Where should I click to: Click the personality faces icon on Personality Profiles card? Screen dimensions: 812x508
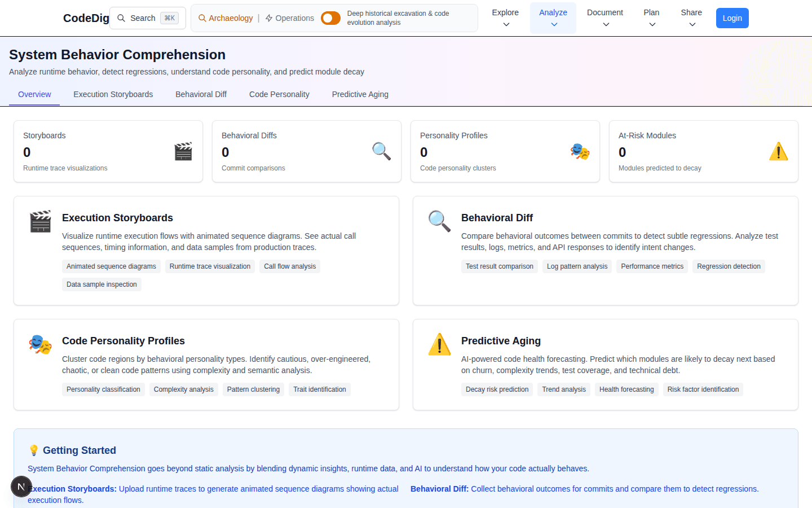click(x=580, y=151)
